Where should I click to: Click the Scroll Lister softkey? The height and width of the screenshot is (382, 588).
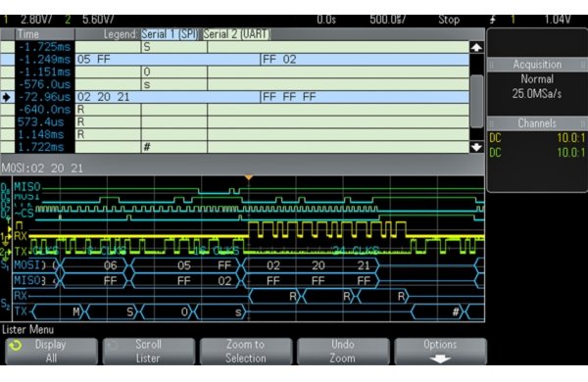[149, 352]
